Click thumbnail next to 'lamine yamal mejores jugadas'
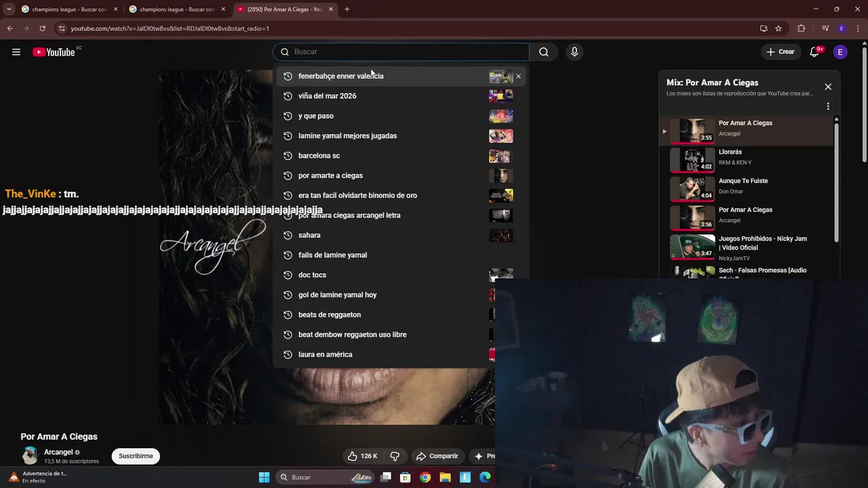Viewport: 868px width, 488px height. tap(501, 136)
